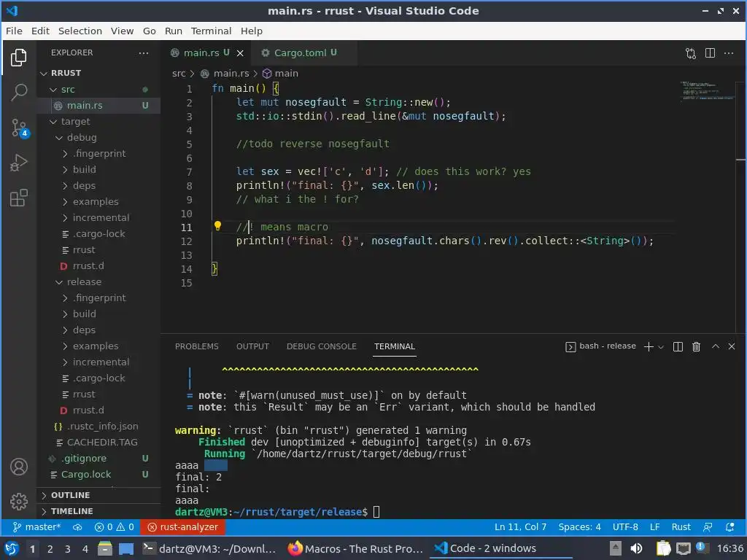Add a new terminal with plus icon
Image resolution: width=747 pixels, height=560 pixels.
coord(649,346)
